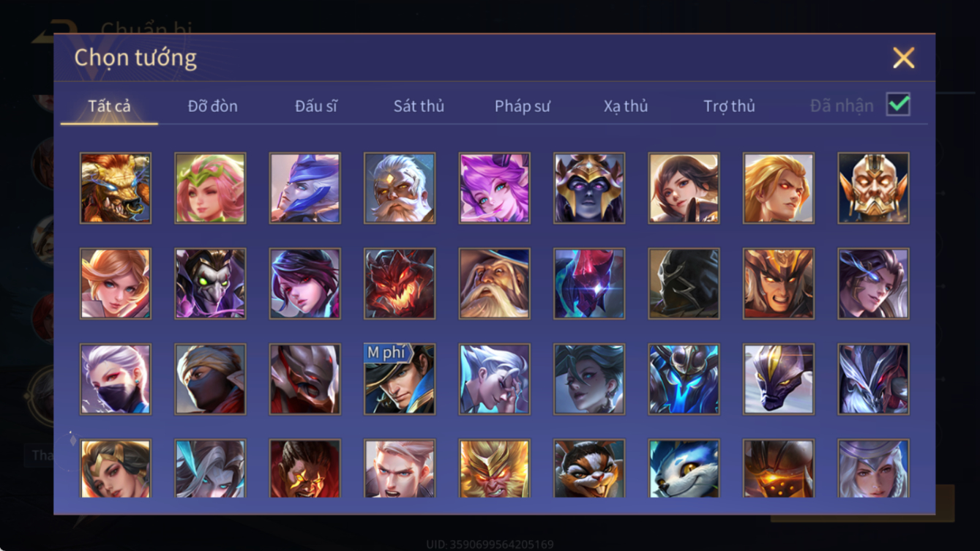The image size is (980, 551).
Task: Choose the white-bearded old man hero
Action: [400, 188]
